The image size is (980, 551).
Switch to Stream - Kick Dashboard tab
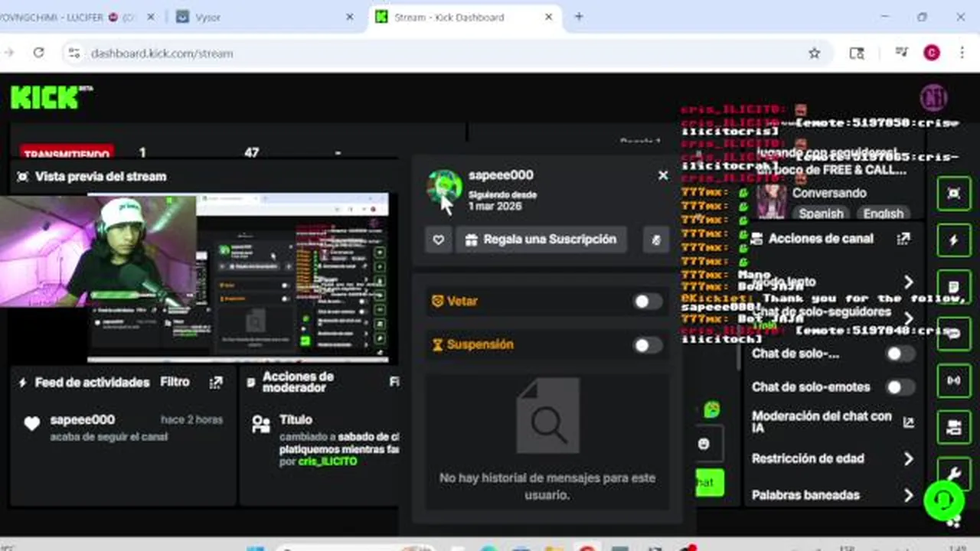tap(463, 17)
